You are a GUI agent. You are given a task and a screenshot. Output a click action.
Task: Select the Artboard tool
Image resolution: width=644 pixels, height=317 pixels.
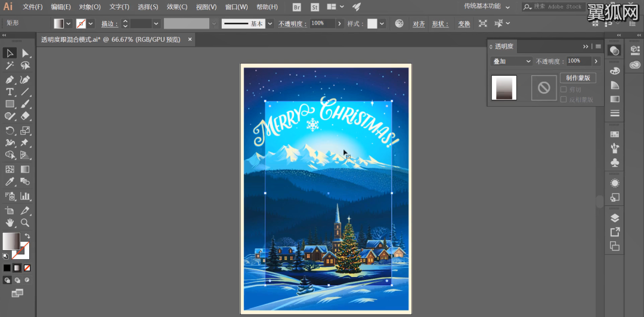[10, 211]
